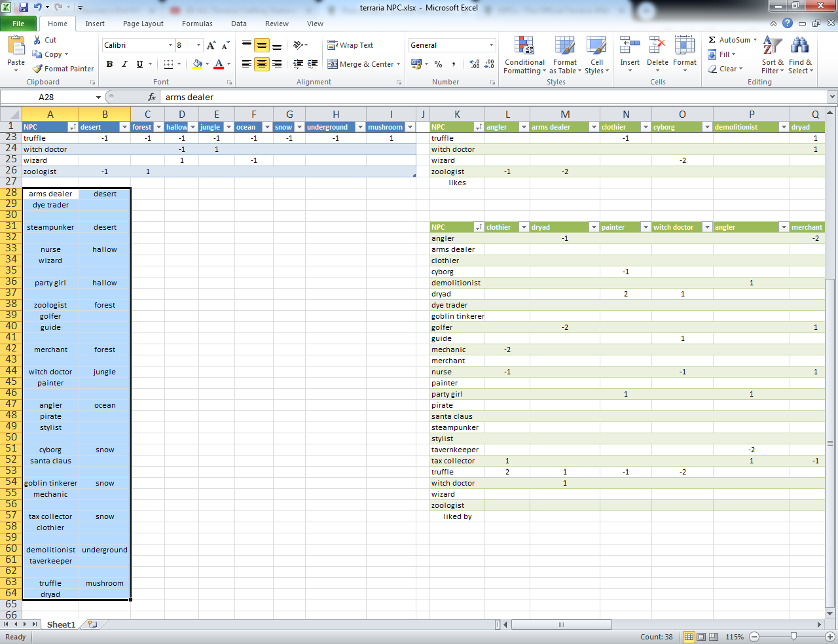Toggle Middle Align vertical alignment
Viewport: 838px width, 644px height.
[261, 45]
